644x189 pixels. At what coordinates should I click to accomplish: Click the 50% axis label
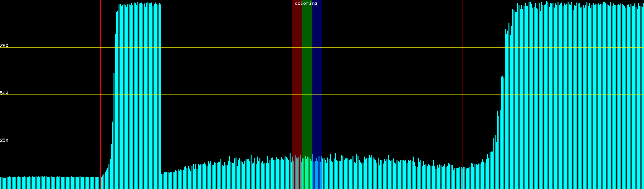(x=4, y=93)
